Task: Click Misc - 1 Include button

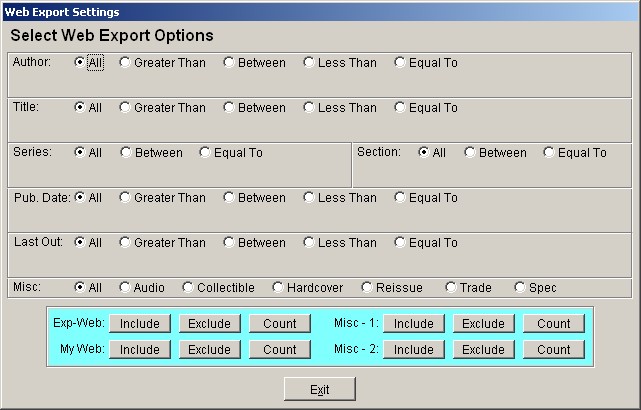Action: [414, 323]
